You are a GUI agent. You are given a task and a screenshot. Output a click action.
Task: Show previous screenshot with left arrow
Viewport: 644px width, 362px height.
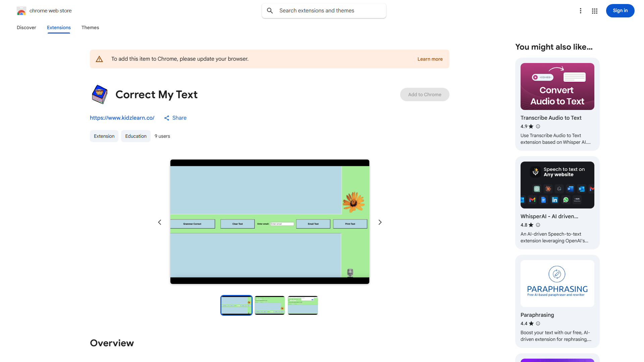(160, 222)
